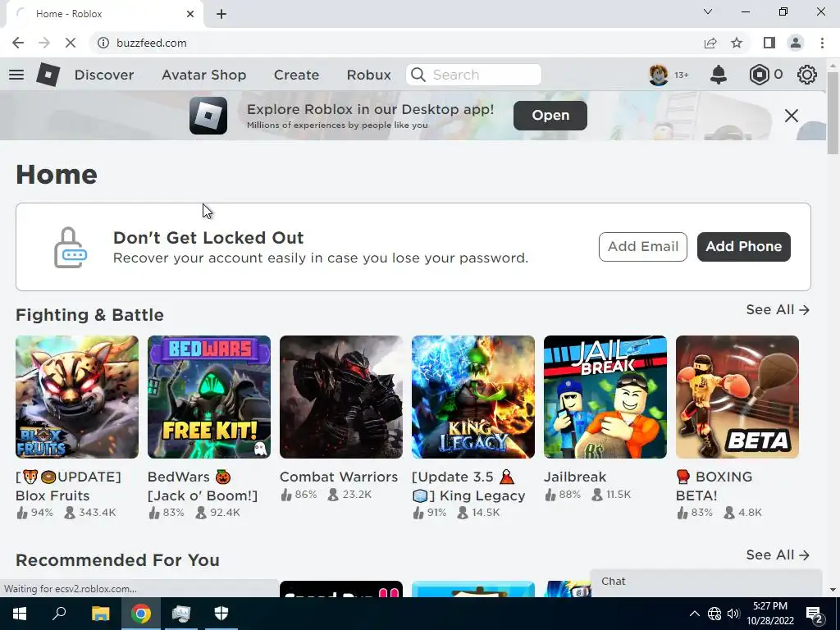Dismiss the Desktop app banner
Screen dimensions: 840x630
(792, 115)
